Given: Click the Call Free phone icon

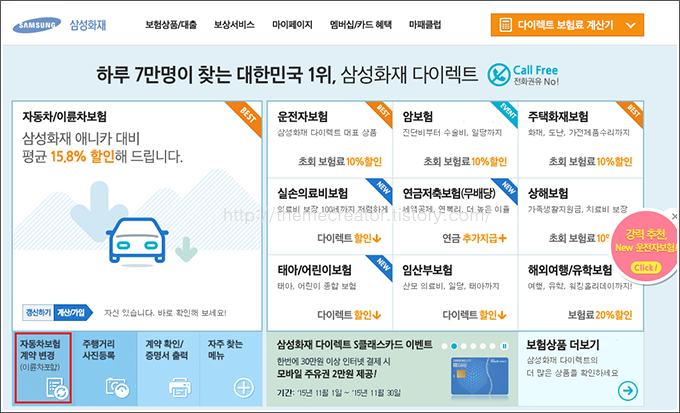Looking at the screenshot, I should coord(499,75).
